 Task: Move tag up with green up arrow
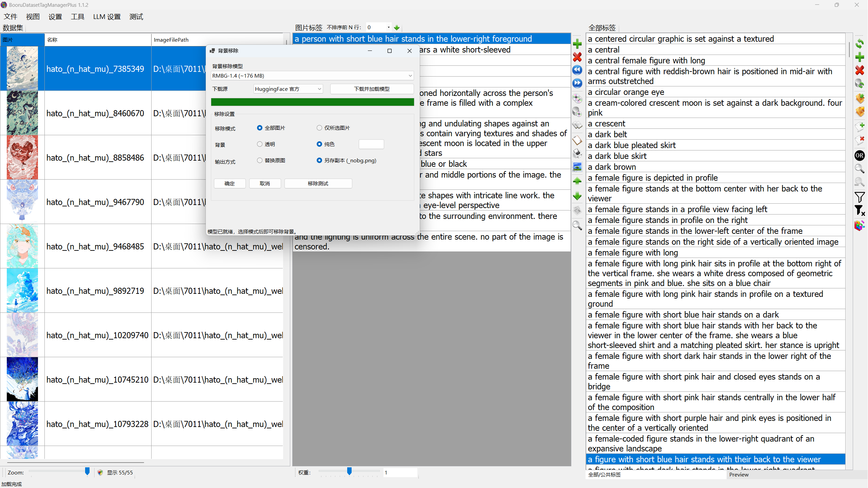[577, 181]
